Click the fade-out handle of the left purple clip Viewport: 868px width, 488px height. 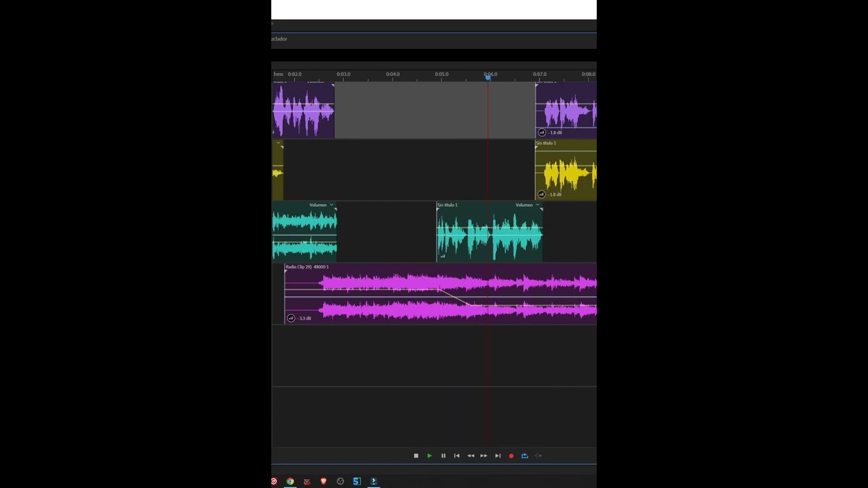[x=332, y=85]
